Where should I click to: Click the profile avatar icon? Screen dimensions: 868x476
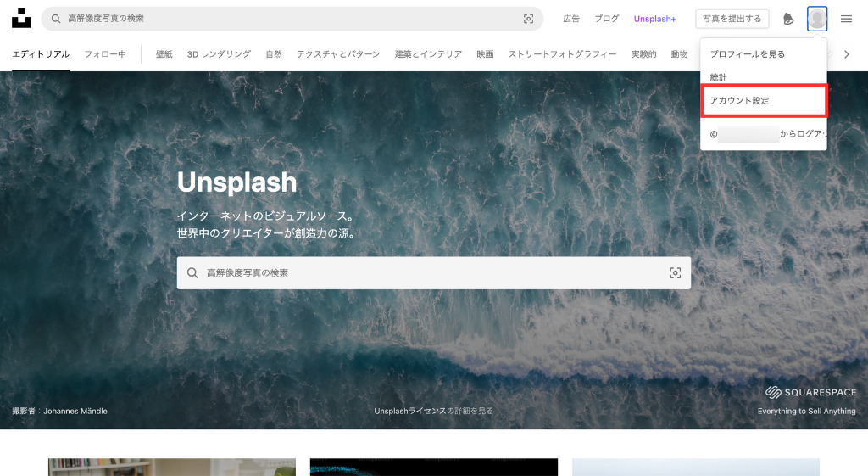tap(817, 19)
